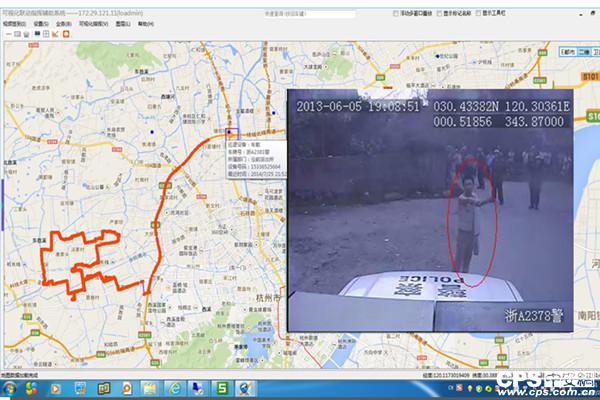
Task: Expand the first 视频 menu in the menu bar
Action: pos(14,21)
